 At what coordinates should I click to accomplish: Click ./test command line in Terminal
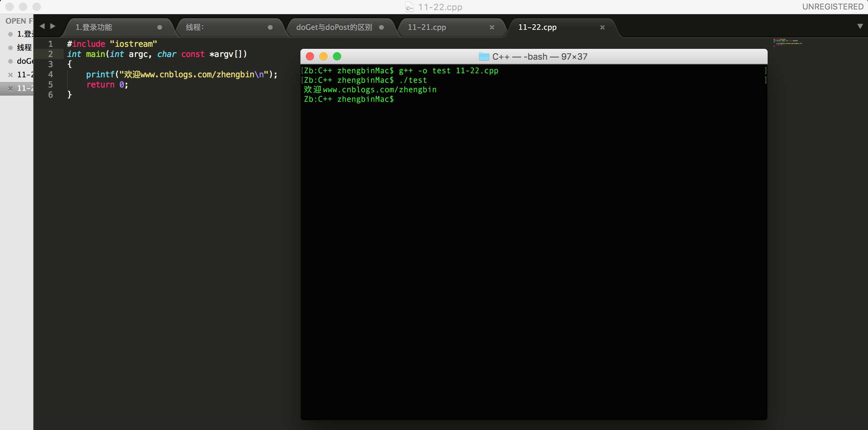coord(413,80)
